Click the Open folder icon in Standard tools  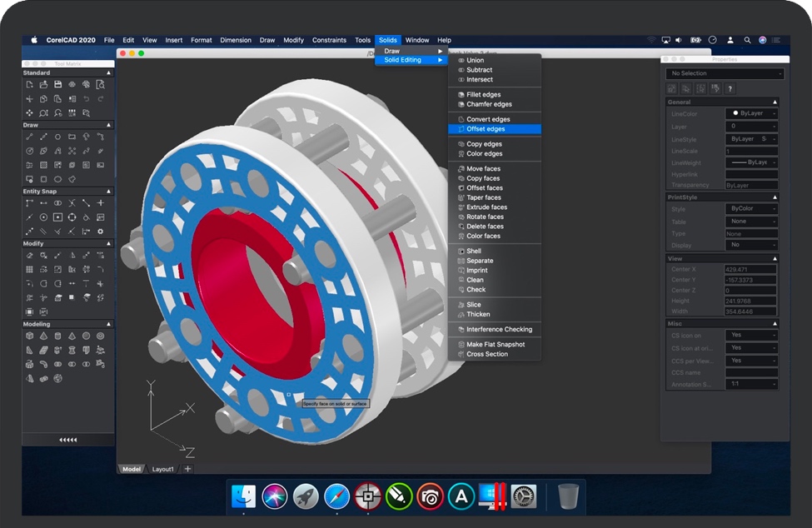pos(43,84)
